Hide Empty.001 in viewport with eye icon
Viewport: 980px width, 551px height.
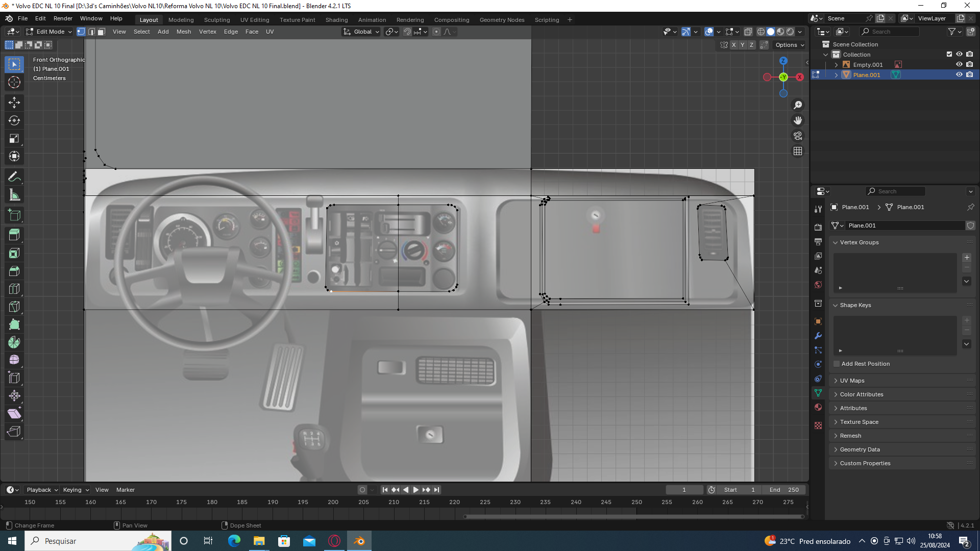click(959, 64)
